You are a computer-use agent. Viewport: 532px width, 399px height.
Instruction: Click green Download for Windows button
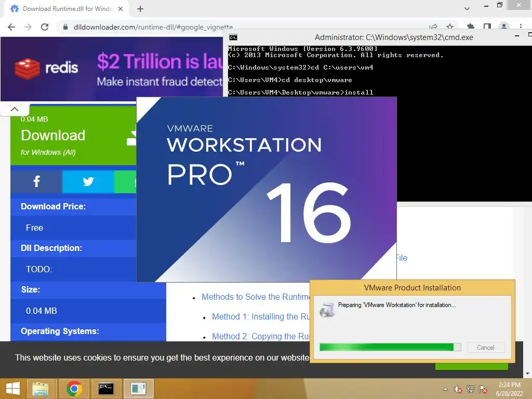coord(73,136)
